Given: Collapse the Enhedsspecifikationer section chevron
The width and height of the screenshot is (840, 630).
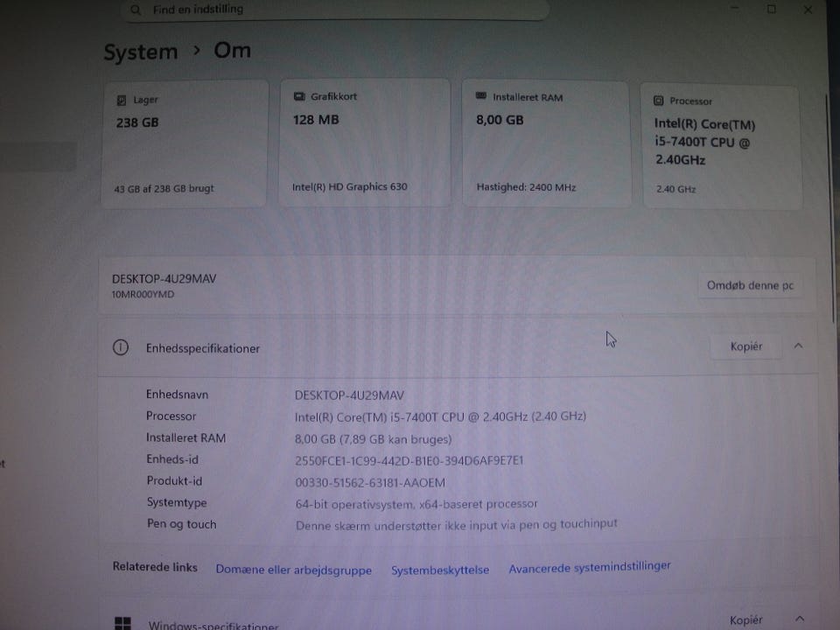Looking at the screenshot, I should coord(798,346).
